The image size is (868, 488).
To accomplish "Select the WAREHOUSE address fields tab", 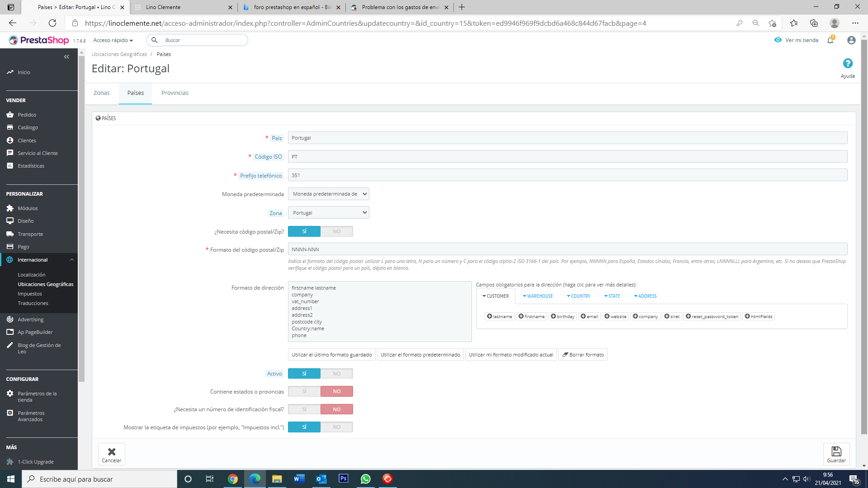I will coord(538,296).
